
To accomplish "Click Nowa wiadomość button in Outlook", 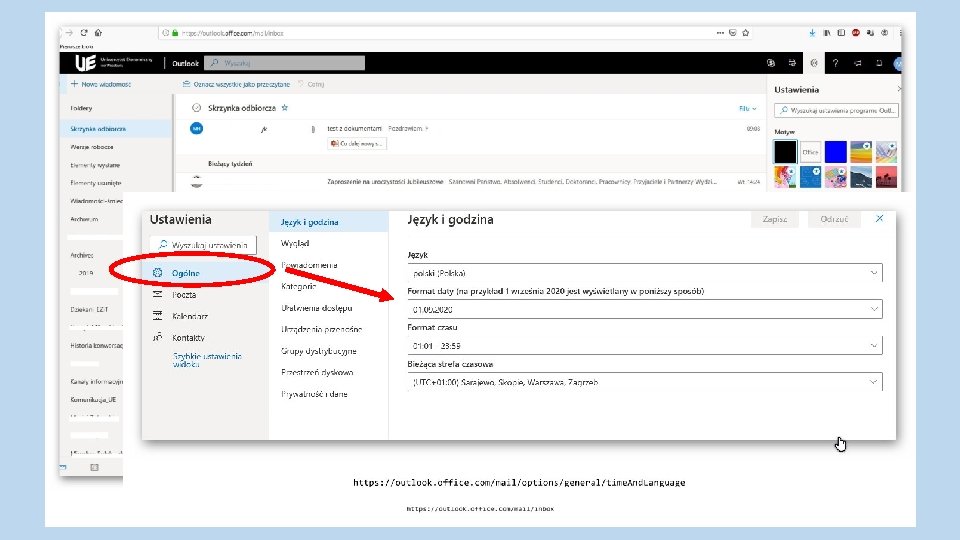I will tap(100, 84).
